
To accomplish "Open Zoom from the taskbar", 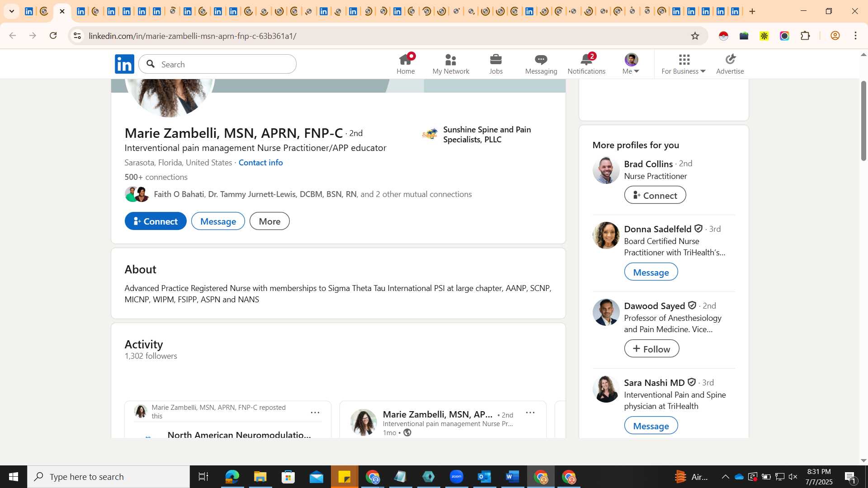I will point(457,477).
